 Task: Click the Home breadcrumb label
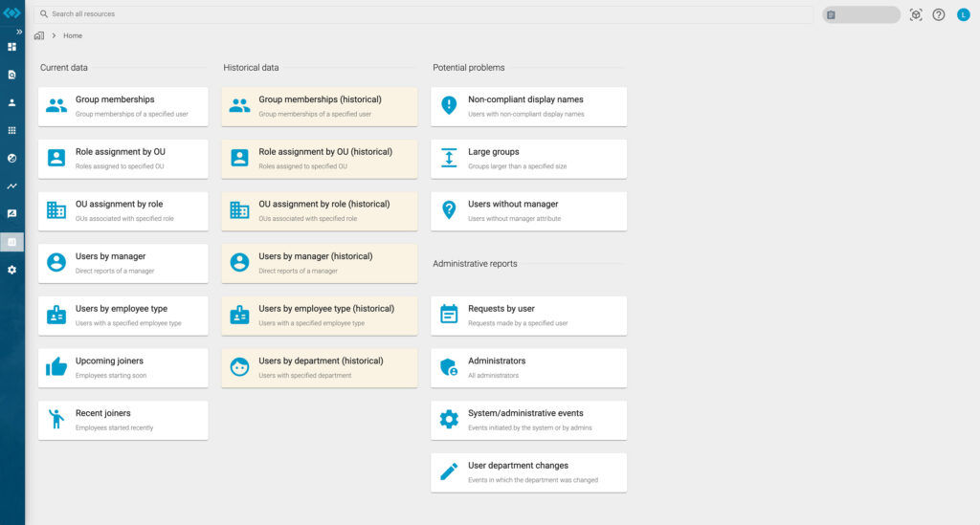click(x=73, y=35)
